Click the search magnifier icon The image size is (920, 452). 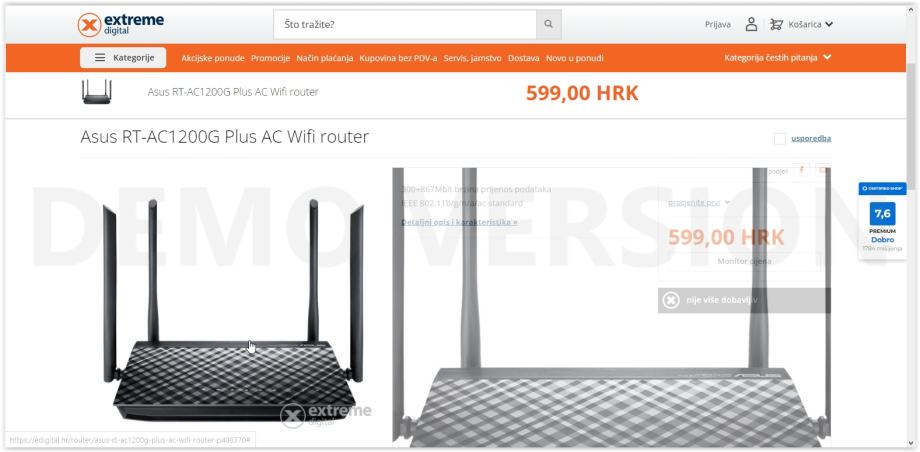(x=549, y=25)
